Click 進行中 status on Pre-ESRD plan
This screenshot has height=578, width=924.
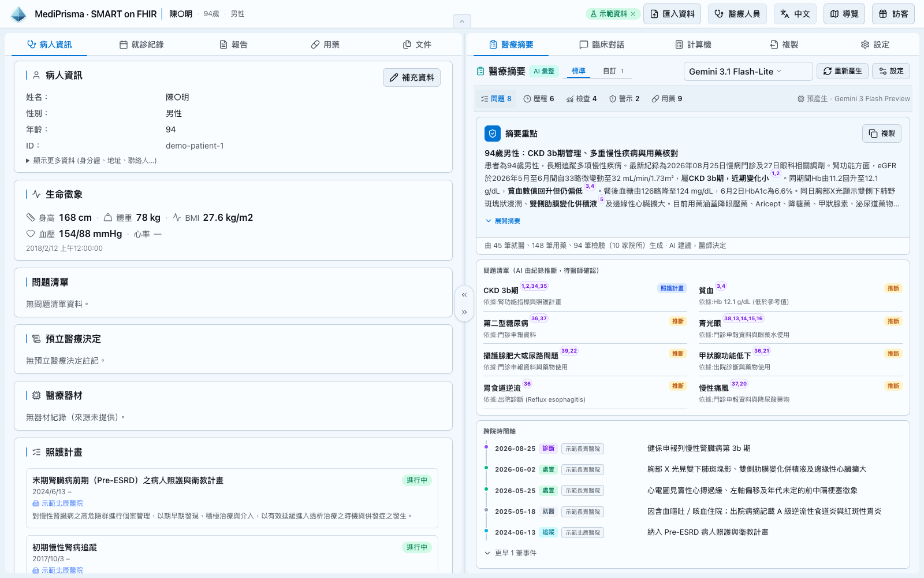click(x=417, y=480)
